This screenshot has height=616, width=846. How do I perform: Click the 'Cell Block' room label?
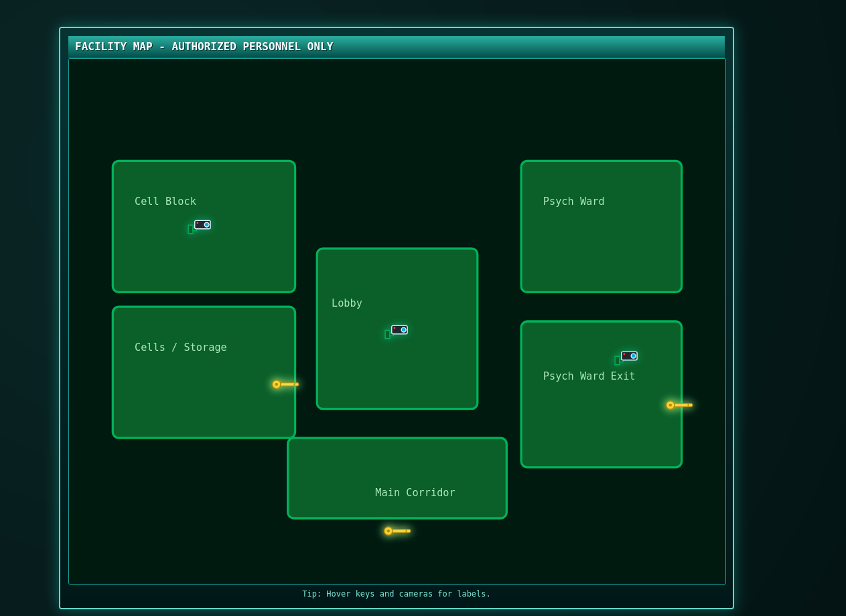165,202
